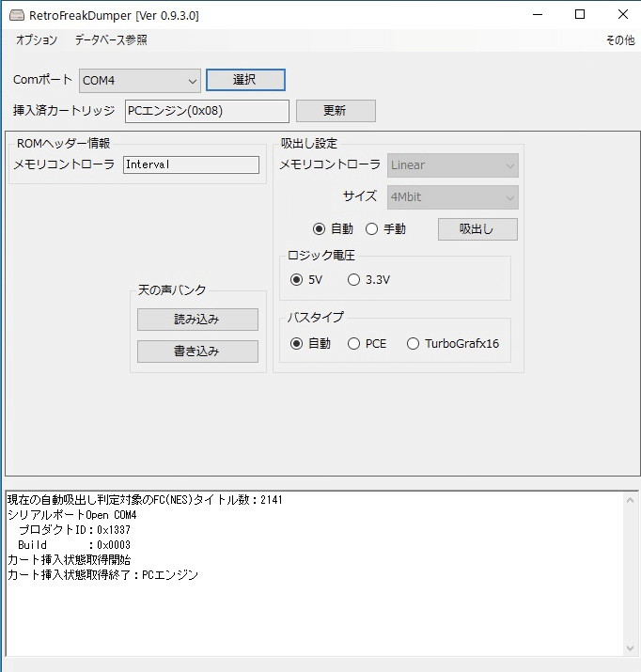This screenshot has height=672, width=641.
Task: Click the log line シリアルポートOpen COM4
Action: (x=72, y=515)
